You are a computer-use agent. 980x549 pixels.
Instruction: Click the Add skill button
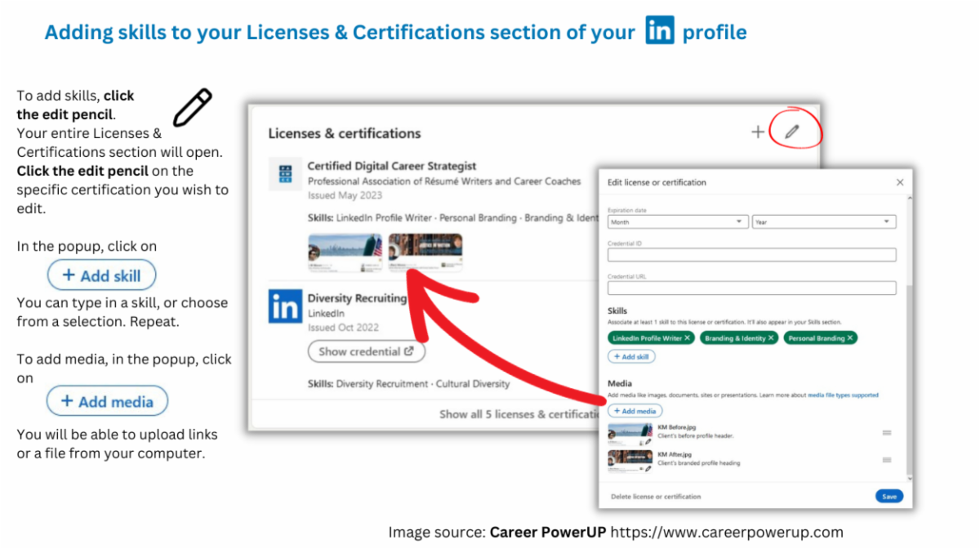[x=631, y=356]
